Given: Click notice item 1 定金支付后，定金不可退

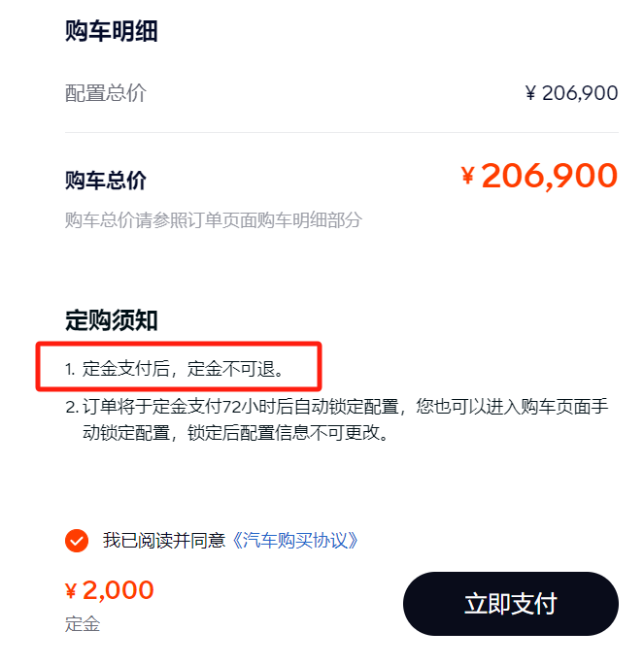Looking at the screenshot, I should point(175,369).
